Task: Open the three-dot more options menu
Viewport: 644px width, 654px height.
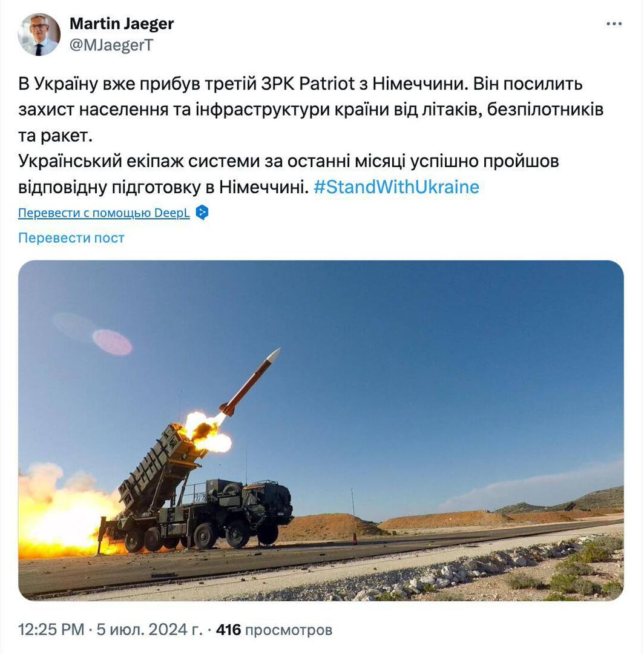Action: pos(614,24)
